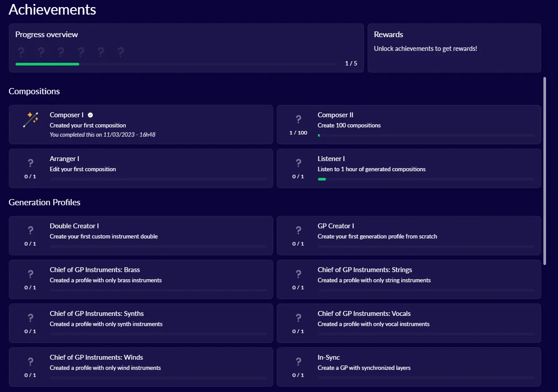The image size is (558, 392).
Task: Click the Composer II progress bar
Action: tap(426, 135)
